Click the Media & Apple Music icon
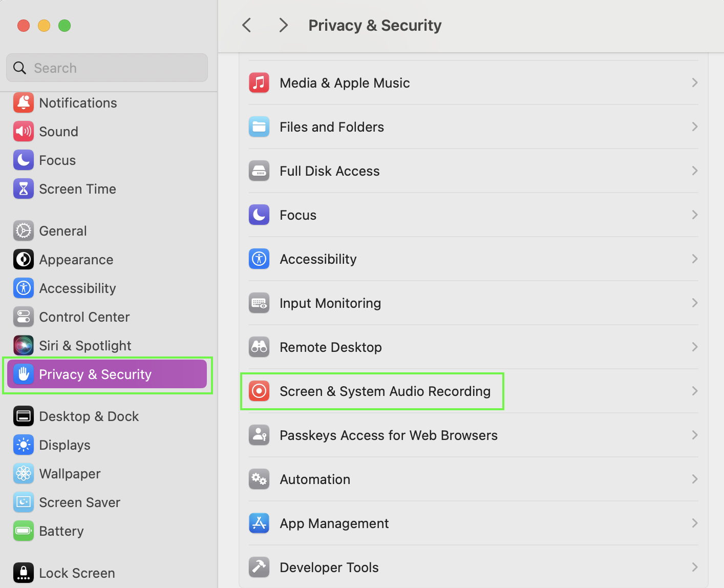The height and width of the screenshot is (588, 724). tap(259, 83)
